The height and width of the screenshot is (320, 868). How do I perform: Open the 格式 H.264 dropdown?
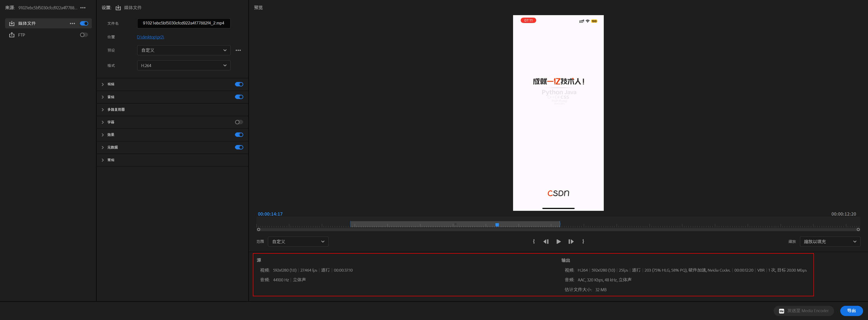(x=184, y=66)
